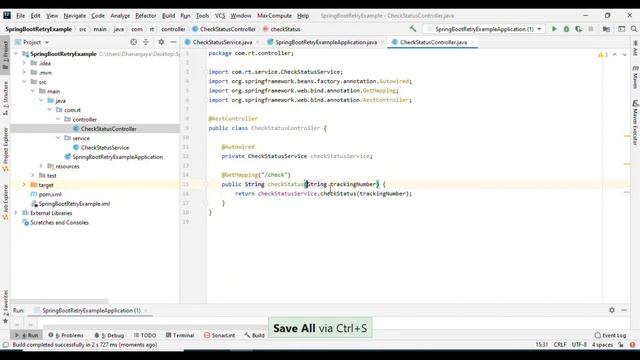Run the application with the green Run icon
Viewport: 640px width, 360px height.
554,29
